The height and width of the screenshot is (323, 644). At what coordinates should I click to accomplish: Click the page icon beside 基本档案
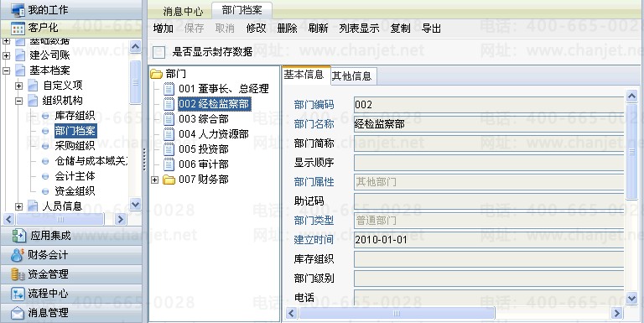(x=20, y=70)
